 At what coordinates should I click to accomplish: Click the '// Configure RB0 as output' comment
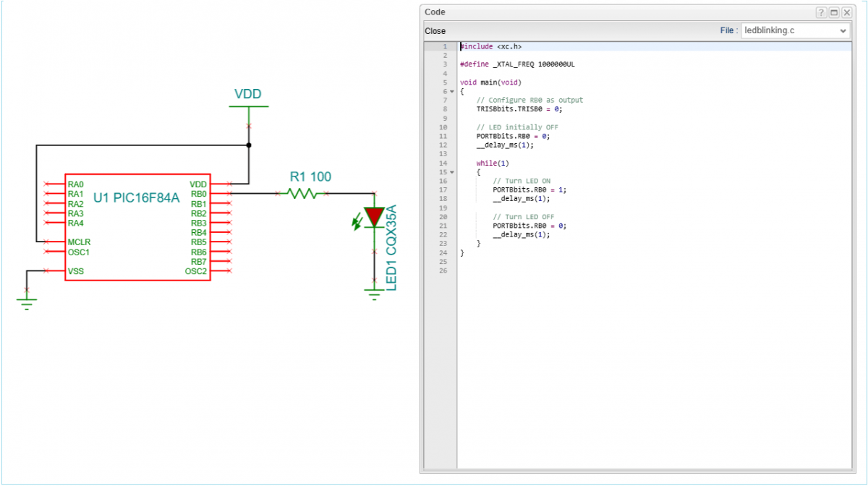[529, 100]
